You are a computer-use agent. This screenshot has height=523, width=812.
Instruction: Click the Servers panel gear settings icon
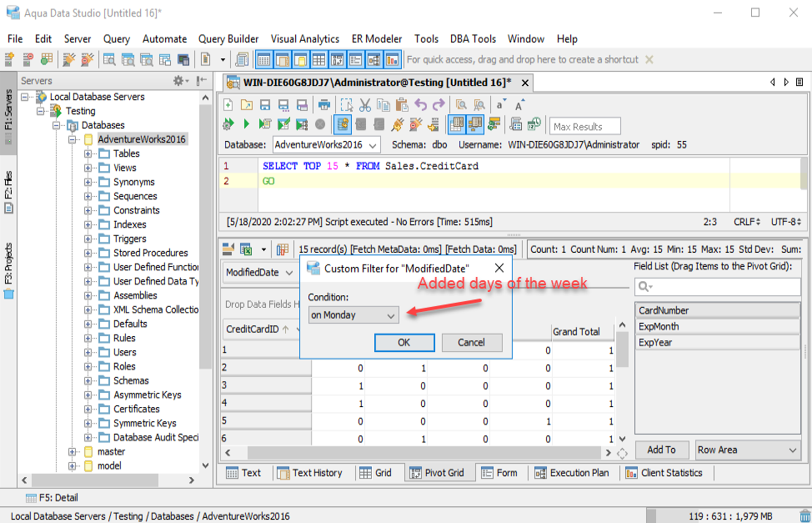tap(179, 81)
